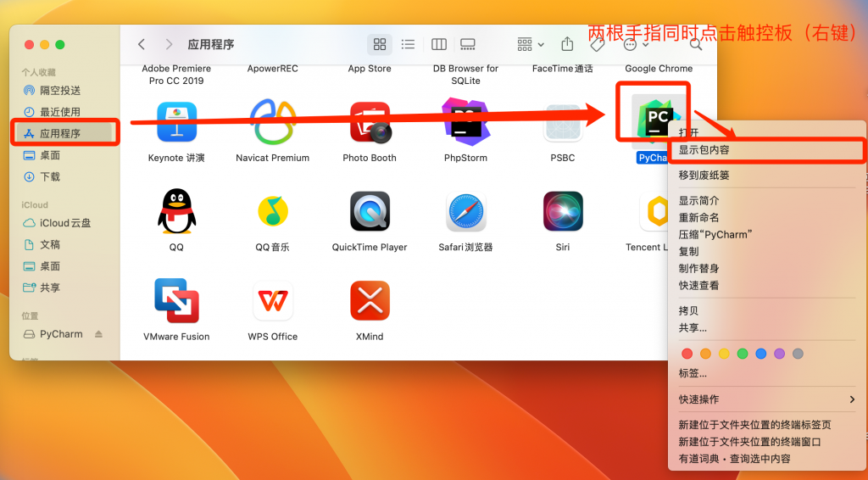Select the PhpStorm application icon

[465, 121]
